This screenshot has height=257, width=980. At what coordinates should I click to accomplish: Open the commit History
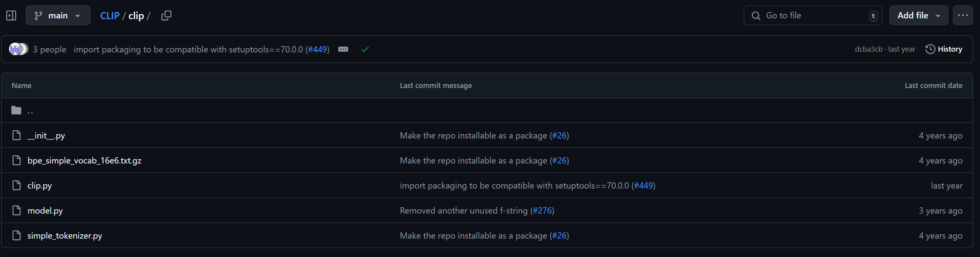[x=944, y=49]
